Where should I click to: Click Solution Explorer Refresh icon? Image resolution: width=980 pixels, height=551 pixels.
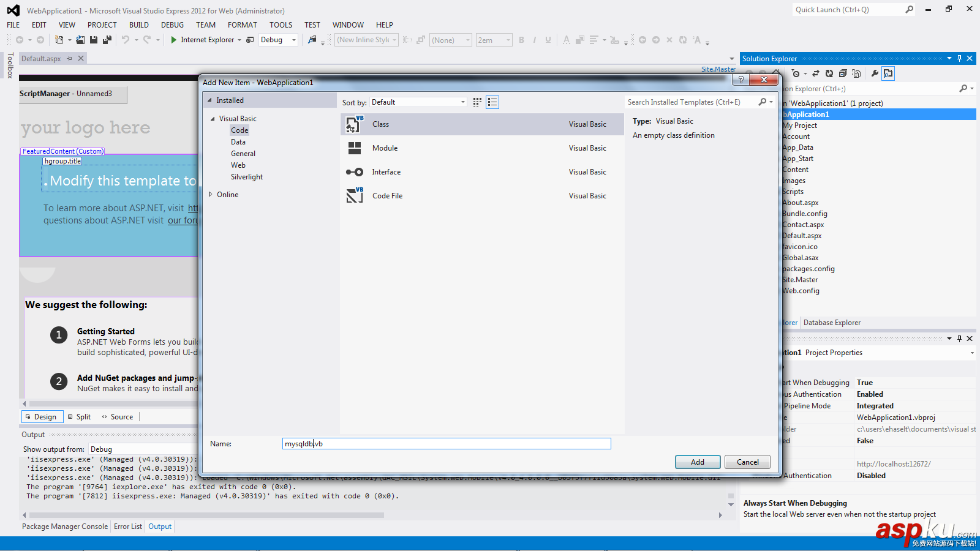pyautogui.click(x=829, y=73)
